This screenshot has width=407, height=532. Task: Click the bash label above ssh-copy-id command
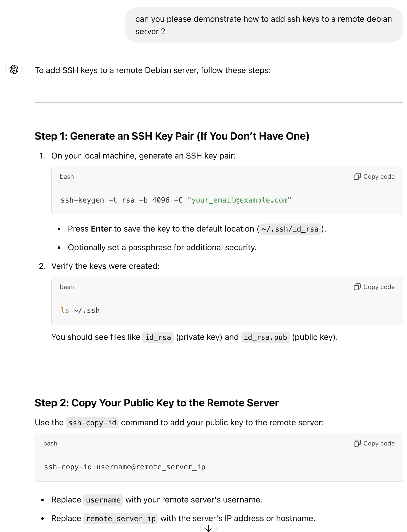click(x=50, y=443)
